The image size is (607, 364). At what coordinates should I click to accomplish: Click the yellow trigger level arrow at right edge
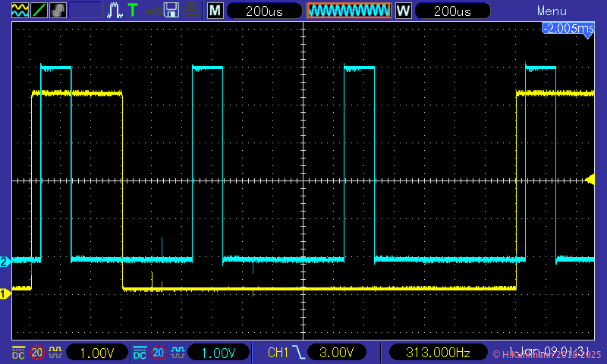590,180
